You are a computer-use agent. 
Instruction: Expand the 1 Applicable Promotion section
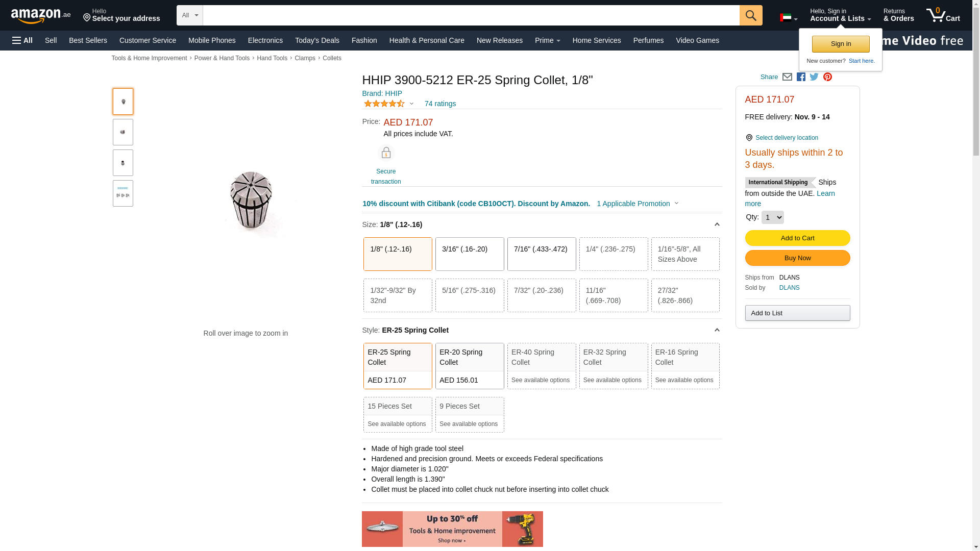[x=638, y=204]
